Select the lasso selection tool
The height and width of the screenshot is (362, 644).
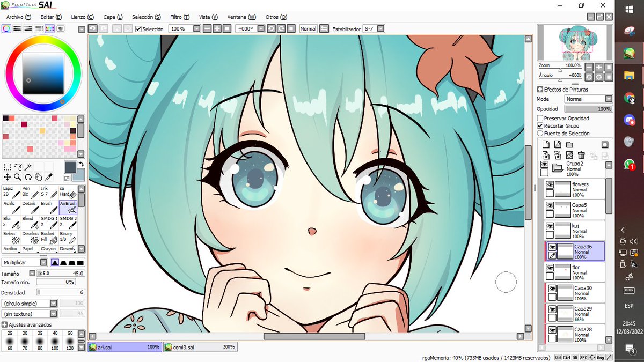pos(18,167)
